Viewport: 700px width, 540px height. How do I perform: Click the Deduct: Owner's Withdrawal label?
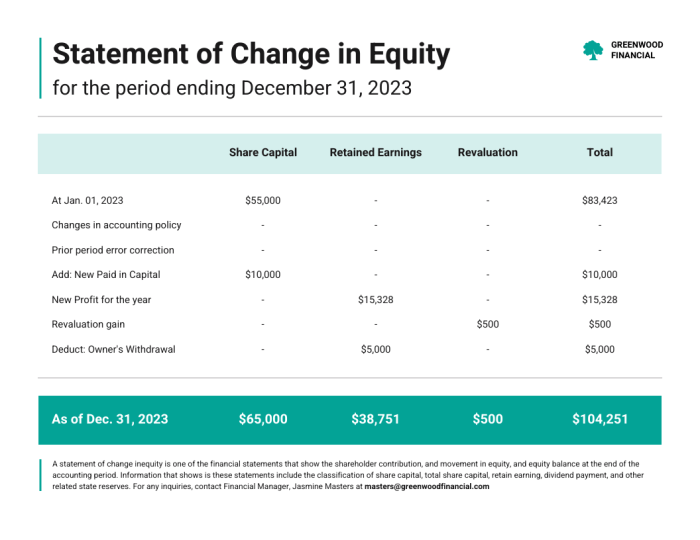pos(113,349)
